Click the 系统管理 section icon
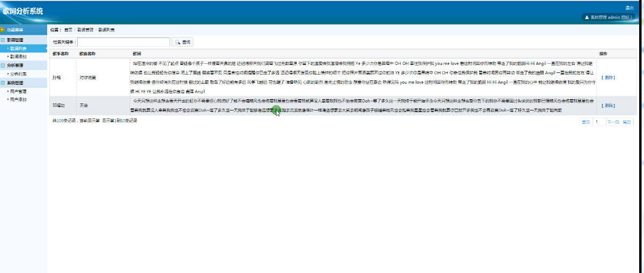Viewport: 644px width, 273px height. [x=3, y=83]
